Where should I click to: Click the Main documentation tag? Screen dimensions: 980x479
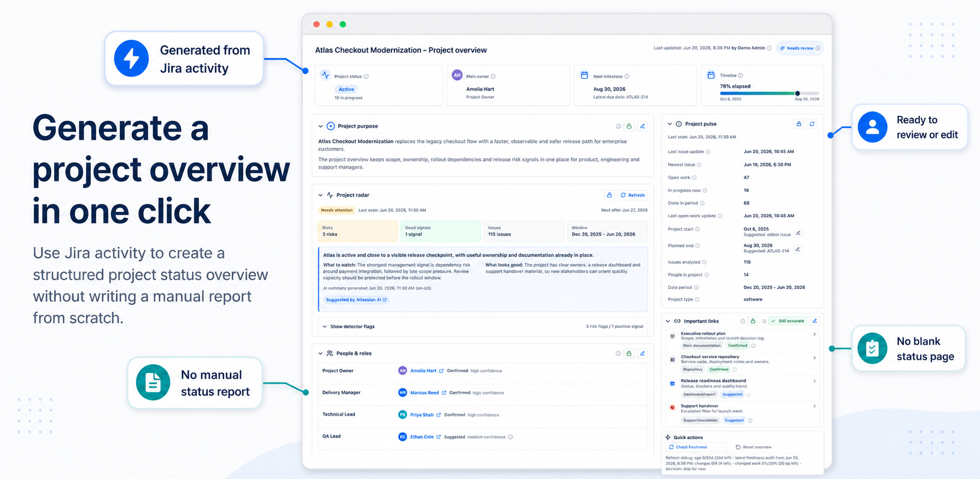[702, 346]
